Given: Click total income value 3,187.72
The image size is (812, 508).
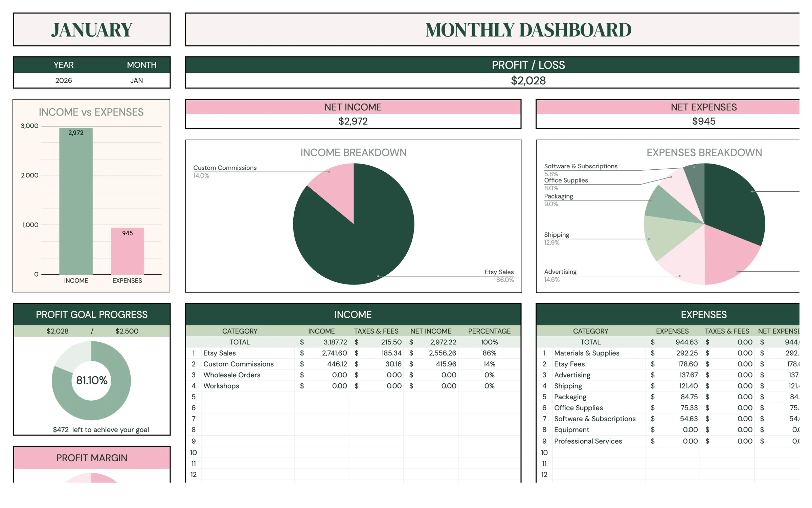Looking at the screenshot, I should [335, 342].
